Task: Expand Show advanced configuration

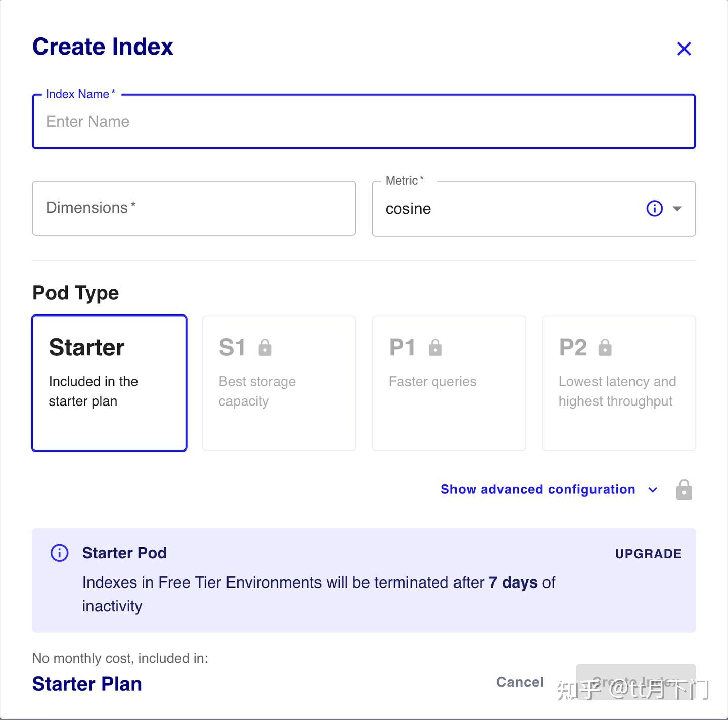Action: (538, 489)
